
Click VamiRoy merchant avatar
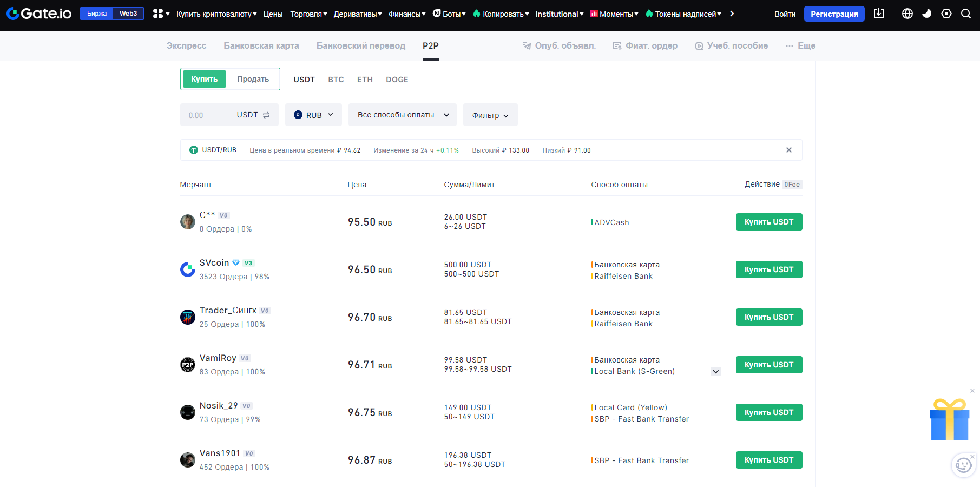tap(188, 365)
